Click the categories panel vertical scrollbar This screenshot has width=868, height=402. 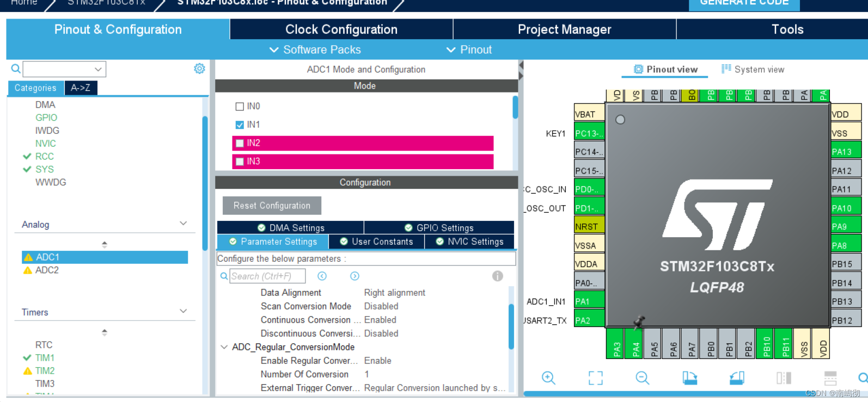pos(205,182)
